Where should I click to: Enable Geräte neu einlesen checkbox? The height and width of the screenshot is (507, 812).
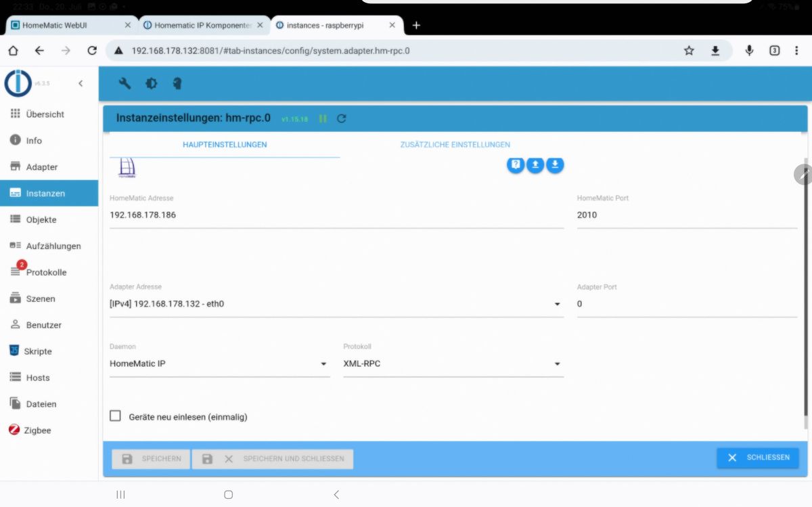click(x=116, y=416)
